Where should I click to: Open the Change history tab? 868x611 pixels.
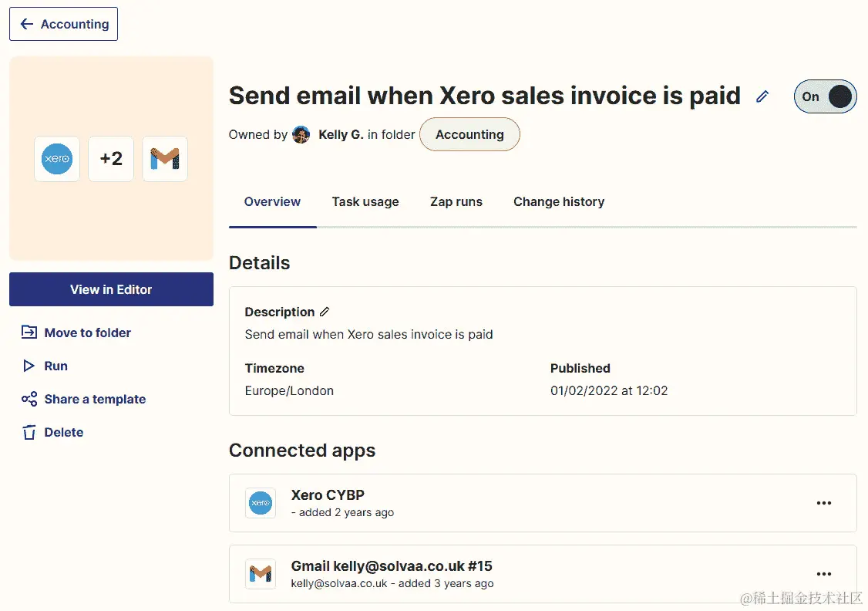point(559,201)
